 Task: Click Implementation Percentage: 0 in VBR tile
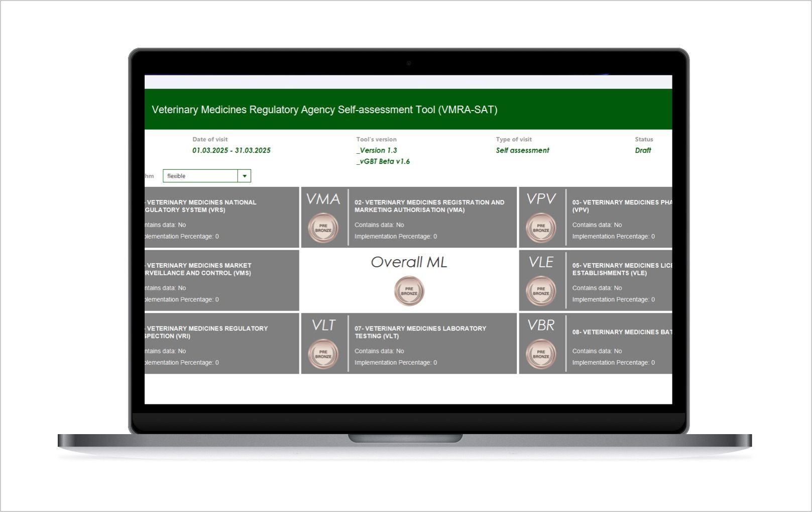point(614,362)
